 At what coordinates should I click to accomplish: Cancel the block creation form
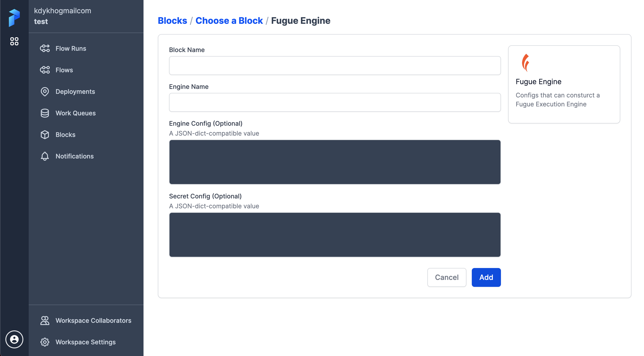click(446, 277)
